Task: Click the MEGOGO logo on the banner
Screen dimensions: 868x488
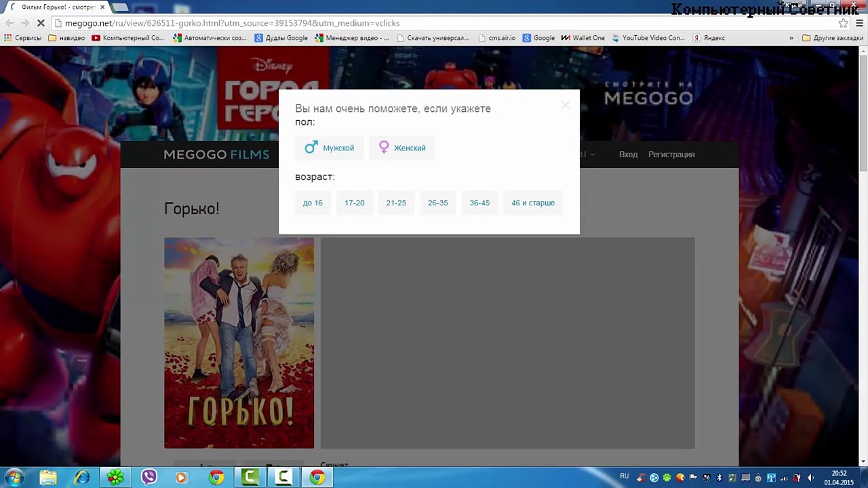Action: point(648,98)
